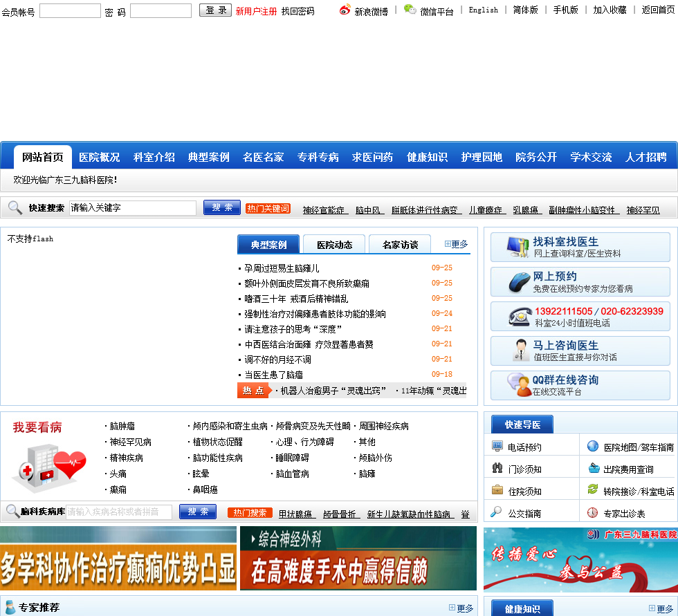Screen dimensions: 678x616
Task: Open the 科室介绍 navigation menu
Action: click(x=154, y=157)
